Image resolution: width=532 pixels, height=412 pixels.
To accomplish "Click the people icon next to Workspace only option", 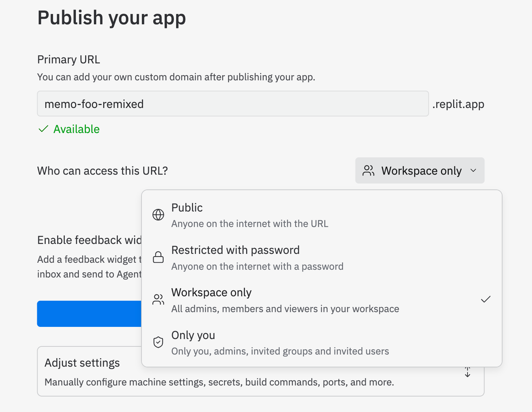I will 158,299.
